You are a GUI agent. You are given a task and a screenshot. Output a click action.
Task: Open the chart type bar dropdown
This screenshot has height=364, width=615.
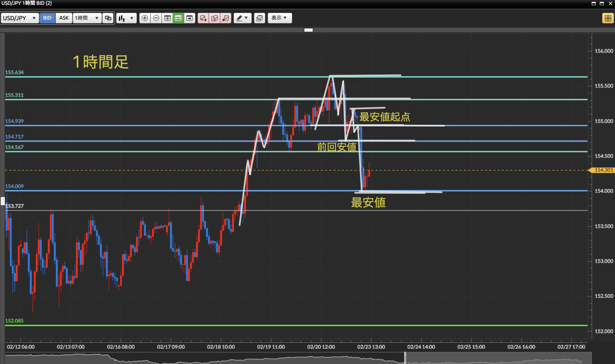[126, 18]
